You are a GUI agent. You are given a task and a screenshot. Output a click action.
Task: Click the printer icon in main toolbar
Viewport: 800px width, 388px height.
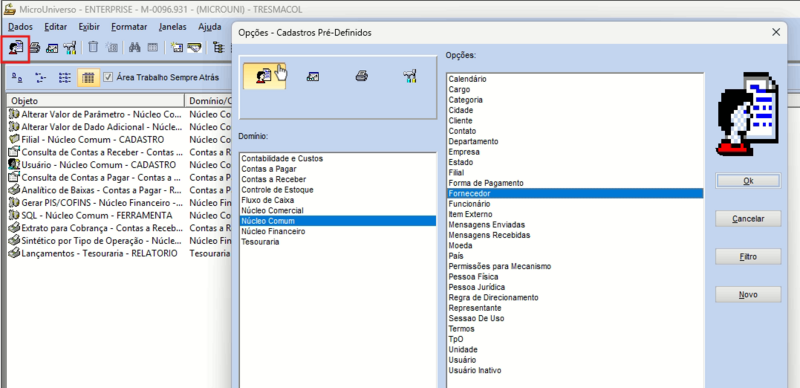(x=35, y=48)
